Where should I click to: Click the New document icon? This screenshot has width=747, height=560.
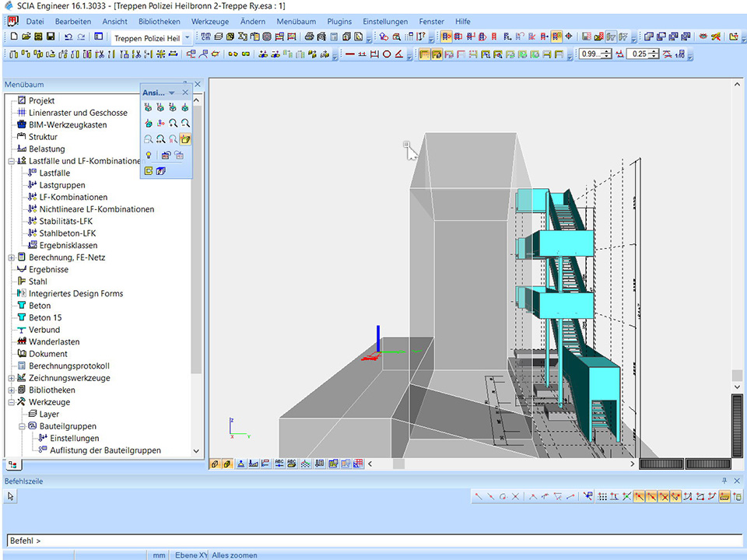[14, 37]
